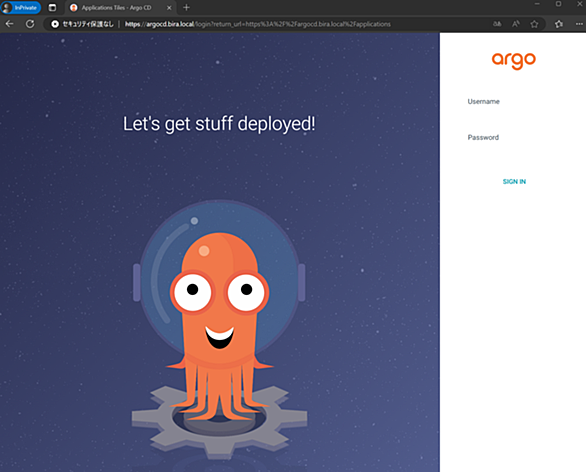Click the orange argo logo
The image size is (586, 472).
(x=514, y=61)
